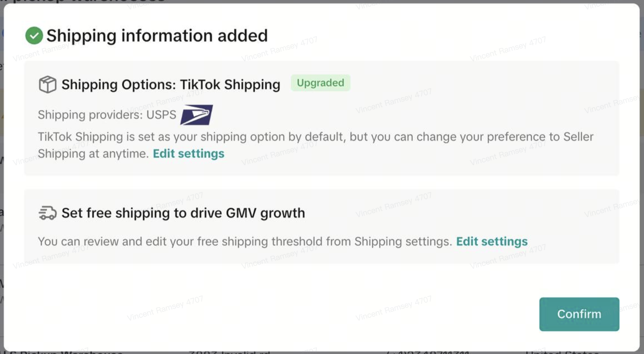Click the dimmed 'pickup warehouses' page heading
Screen dimensions: 644x354
click(x=87, y=1)
